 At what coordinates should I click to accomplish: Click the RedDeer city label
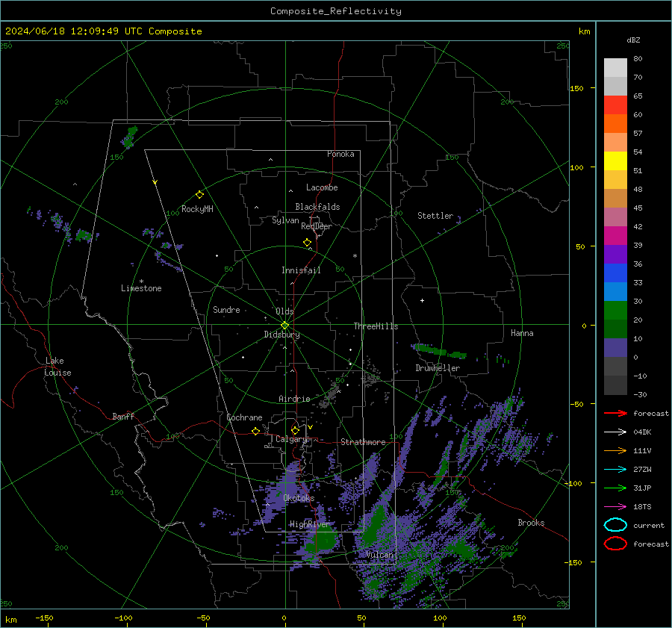pyautogui.click(x=317, y=226)
